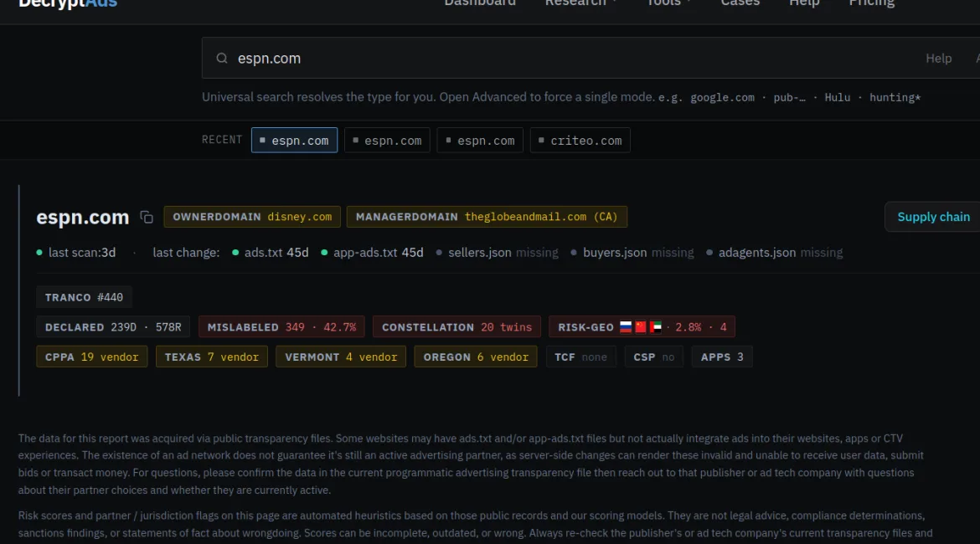Select the recent criteo.com chip
Image resolution: width=980 pixels, height=544 pixels.
(x=580, y=141)
